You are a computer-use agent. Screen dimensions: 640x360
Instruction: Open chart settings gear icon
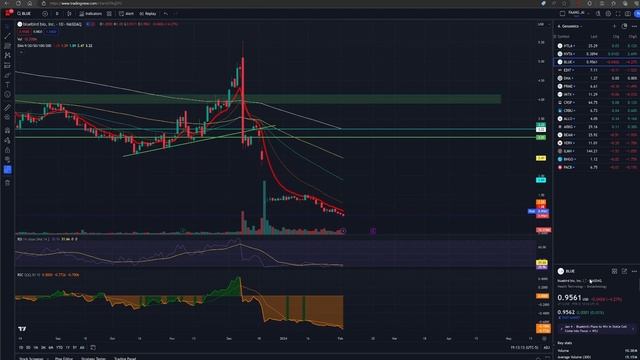pos(608,13)
